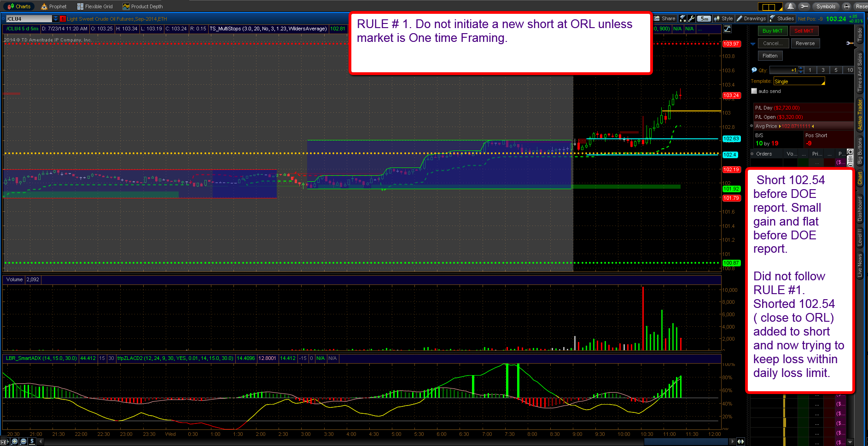The width and height of the screenshot is (868, 446).
Task: Select quantity preset 5
Action: pos(836,70)
